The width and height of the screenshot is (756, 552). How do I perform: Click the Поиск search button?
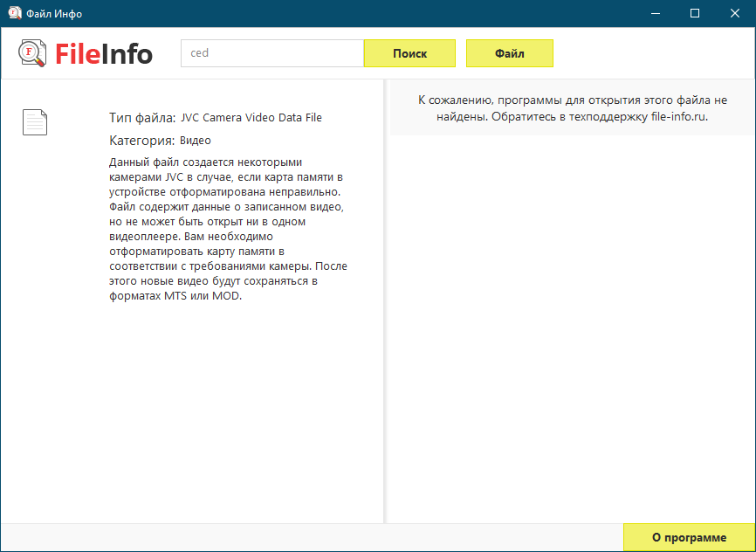click(409, 53)
